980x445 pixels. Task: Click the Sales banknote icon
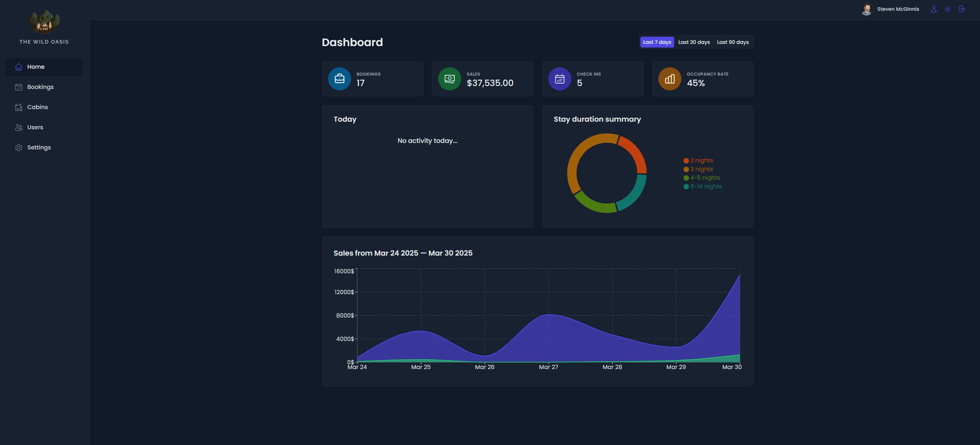(449, 79)
